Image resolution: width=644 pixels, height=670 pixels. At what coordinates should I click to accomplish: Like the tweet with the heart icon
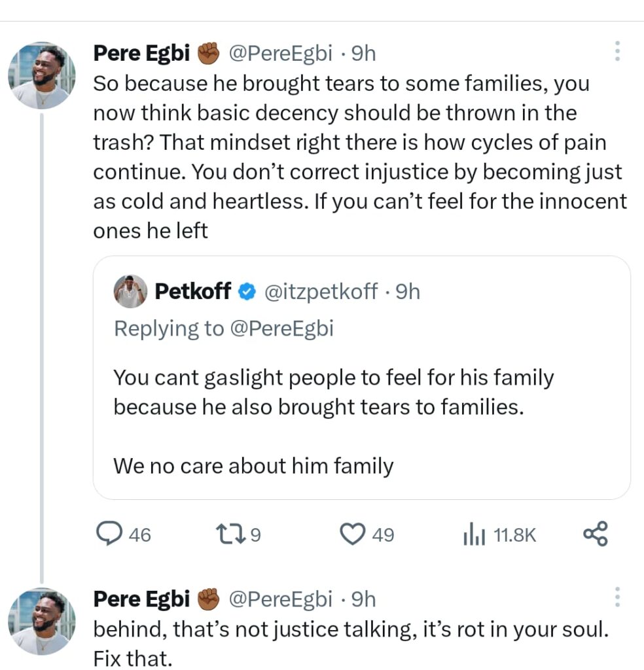point(353,535)
